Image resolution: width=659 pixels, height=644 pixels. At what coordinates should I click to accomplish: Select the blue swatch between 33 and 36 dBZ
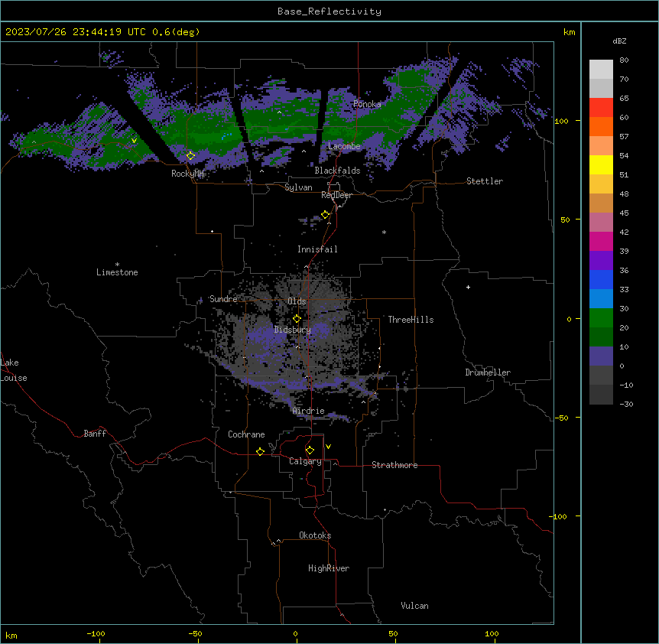pos(601,279)
